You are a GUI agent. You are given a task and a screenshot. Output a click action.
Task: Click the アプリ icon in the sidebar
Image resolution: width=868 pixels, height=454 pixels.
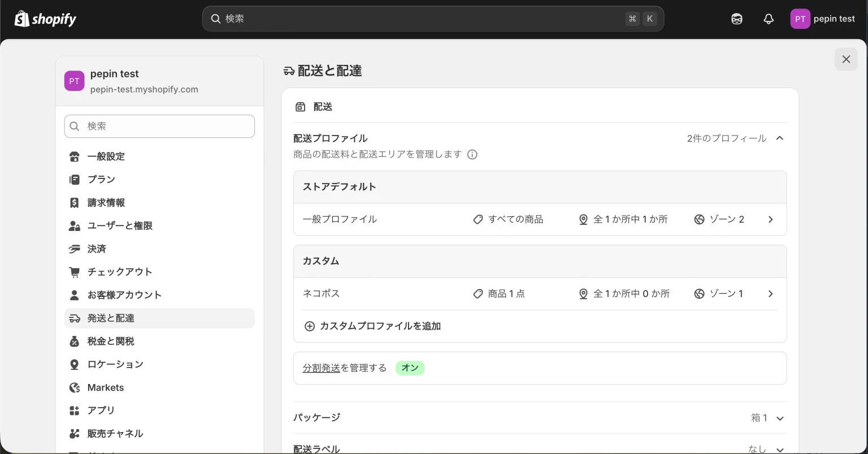coord(74,410)
